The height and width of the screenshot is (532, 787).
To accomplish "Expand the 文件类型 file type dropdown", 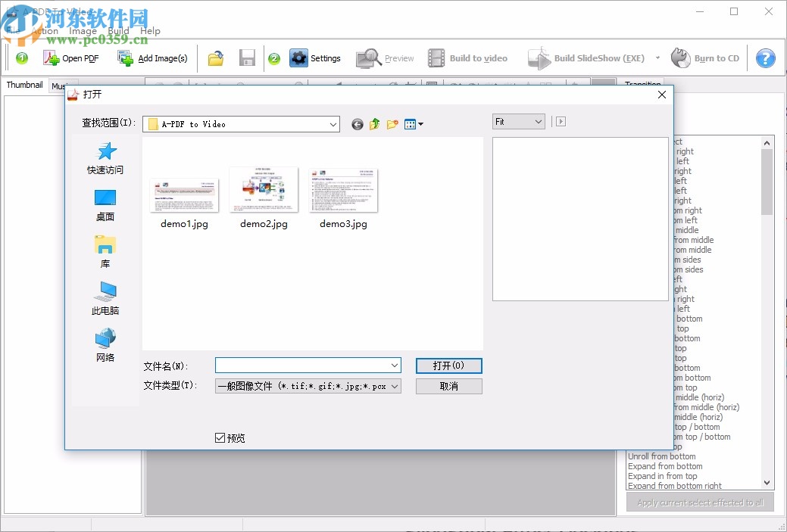I will (395, 386).
